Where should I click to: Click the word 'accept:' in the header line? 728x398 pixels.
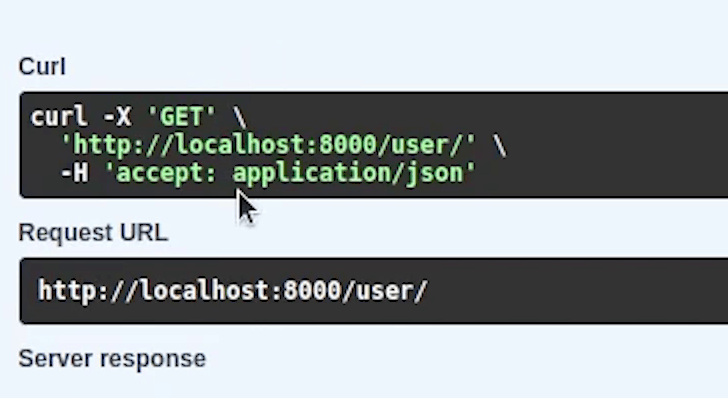click(166, 174)
